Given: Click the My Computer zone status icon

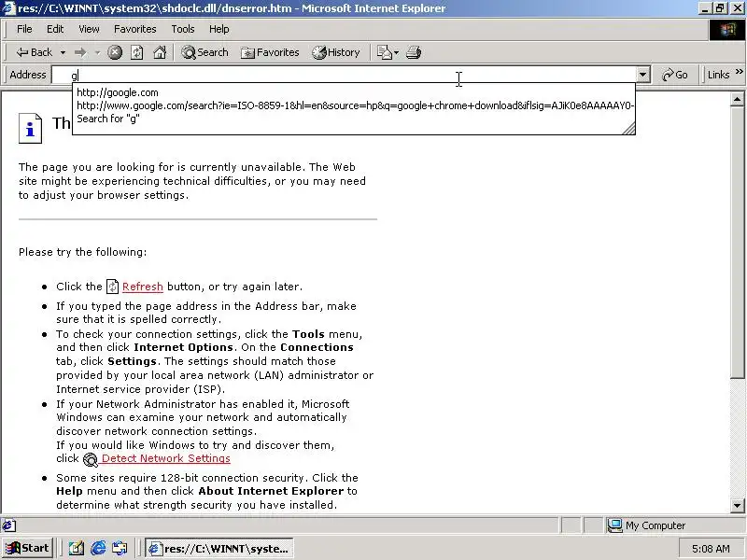Looking at the screenshot, I should (x=614, y=525).
